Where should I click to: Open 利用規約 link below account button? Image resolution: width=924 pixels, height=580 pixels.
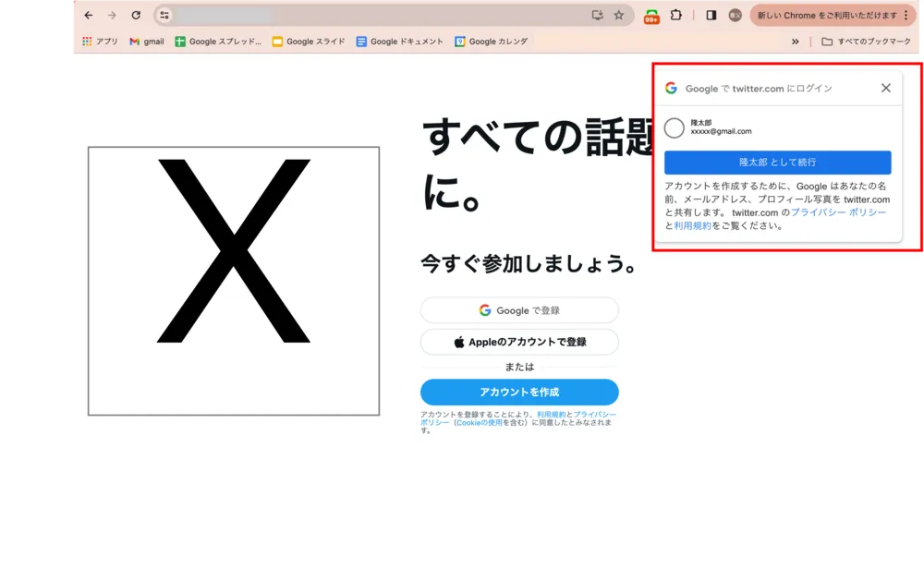click(551, 415)
